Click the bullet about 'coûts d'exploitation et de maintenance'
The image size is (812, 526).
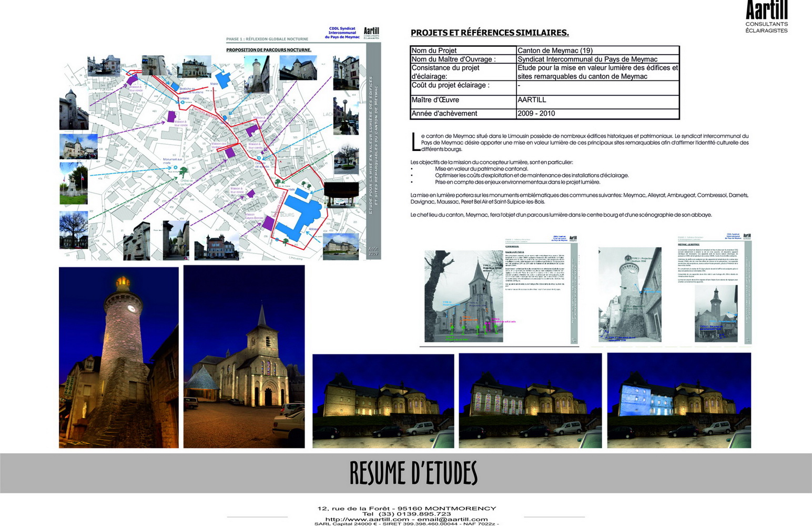pyautogui.click(x=532, y=175)
